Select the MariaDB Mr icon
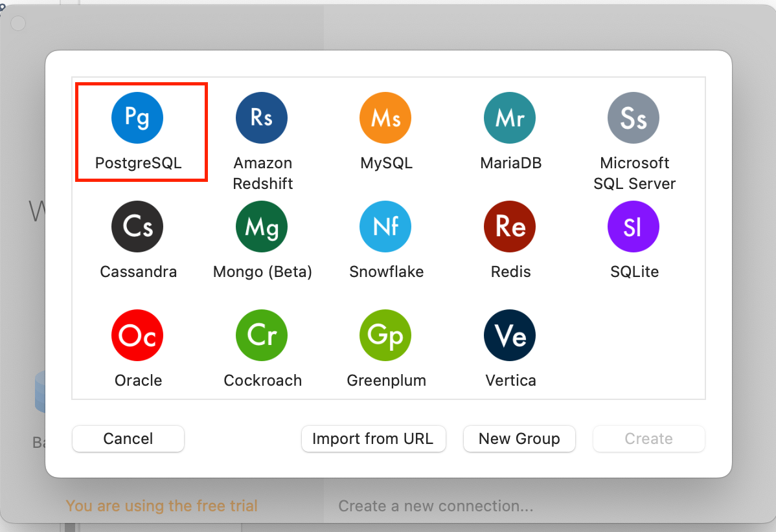776x532 pixels. click(x=510, y=118)
